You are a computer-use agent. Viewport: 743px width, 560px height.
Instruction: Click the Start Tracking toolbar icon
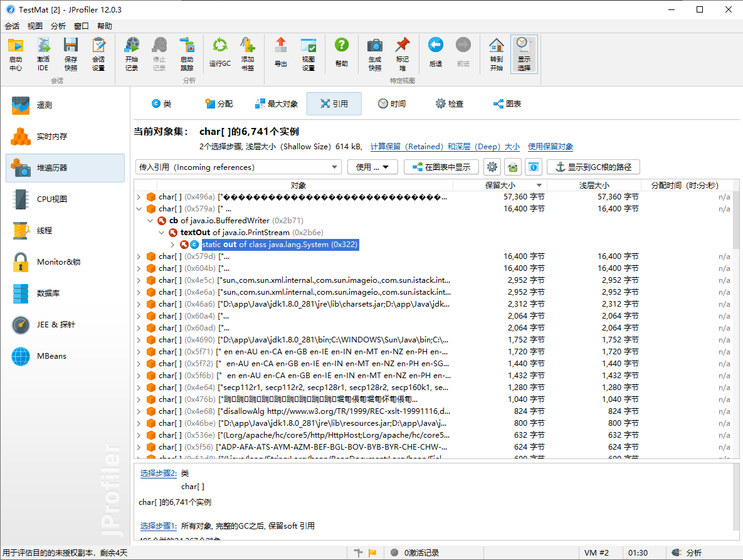click(x=187, y=54)
